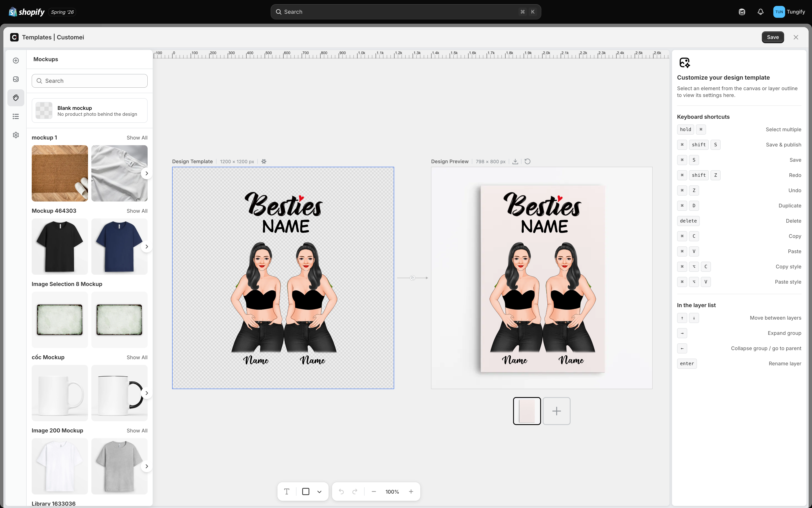812x508 pixels.
Task: Click the NAME text on design template
Action: click(x=285, y=226)
